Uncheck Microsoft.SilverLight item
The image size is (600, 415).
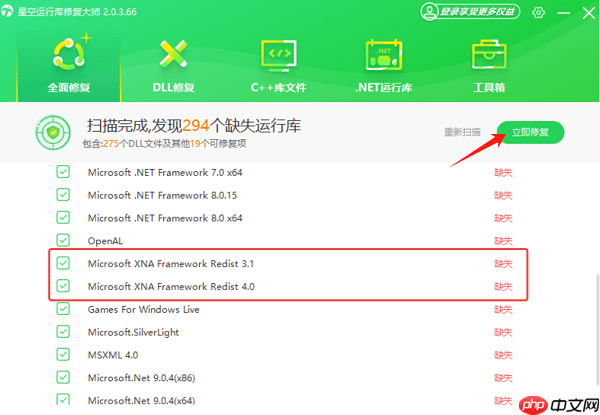(63, 332)
